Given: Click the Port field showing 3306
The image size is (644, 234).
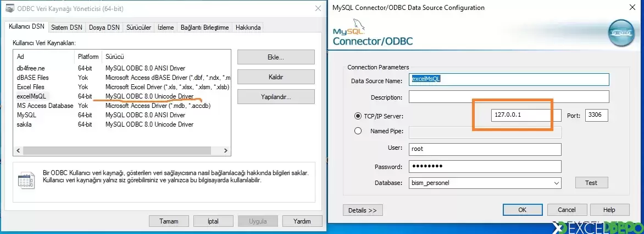Looking at the screenshot, I should click(597, 115).
